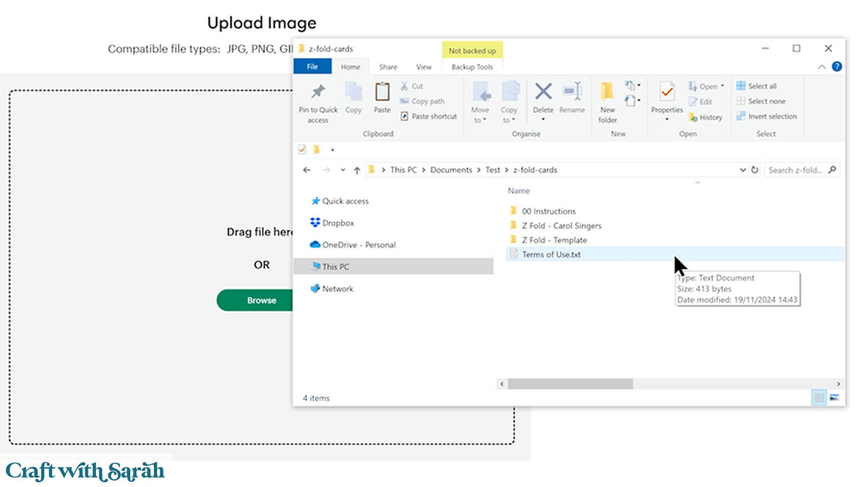The image size is (868, 487).
Task: Go up one folder level arrow
Action: [x=357, y=170]
